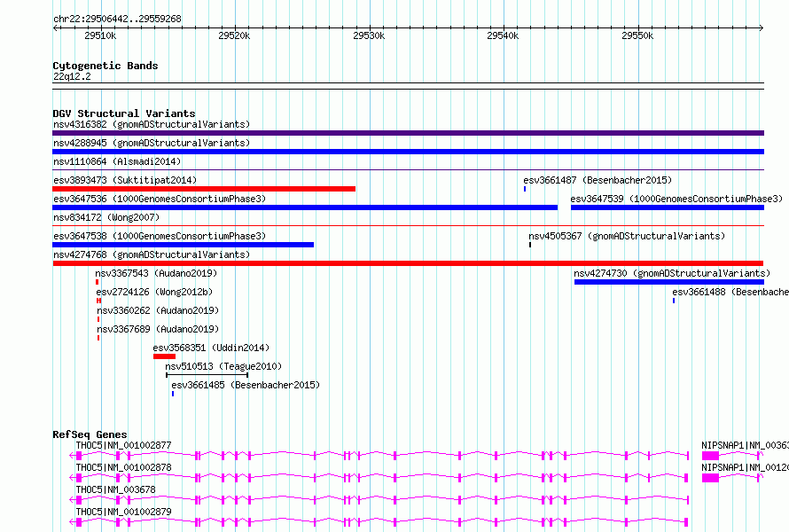Select the blue esv3647539 variant bar

tap(668, 207)
